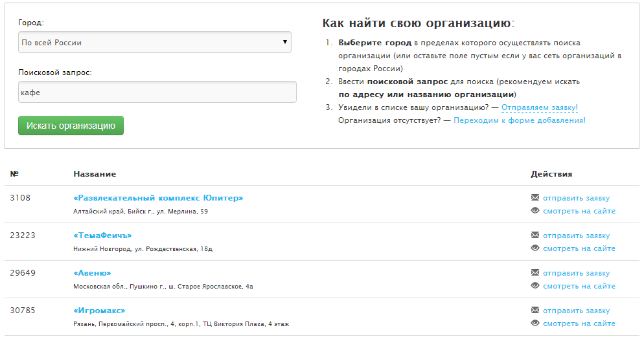Open the «Игромакс» organization page
The height and width of the screenshot is (339, 644).
[99, 311]
